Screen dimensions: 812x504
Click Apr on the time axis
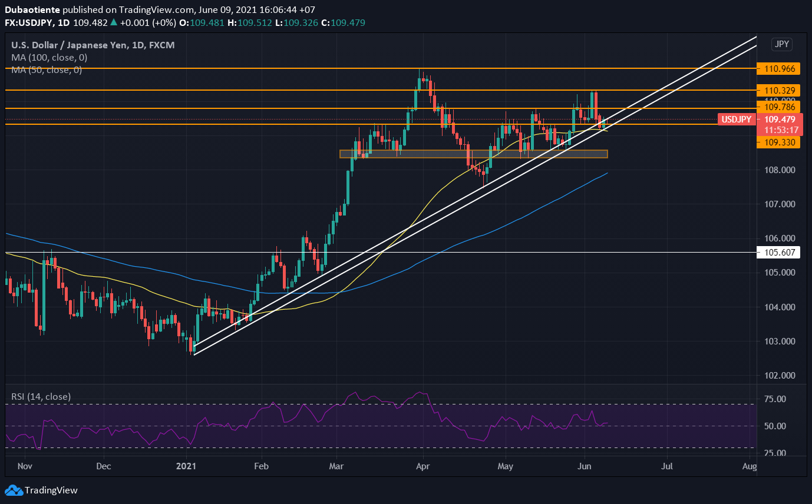click(422, 466)
